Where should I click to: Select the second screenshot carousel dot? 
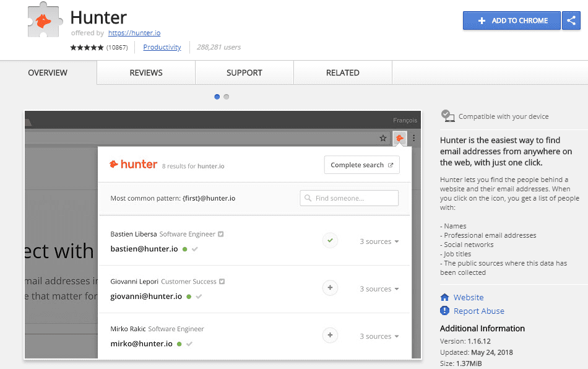click(x=227, y=97)
